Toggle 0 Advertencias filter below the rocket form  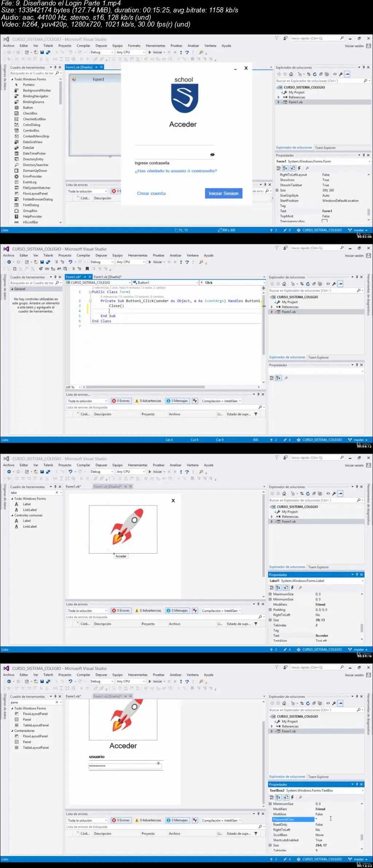click(x=148, y=611)
